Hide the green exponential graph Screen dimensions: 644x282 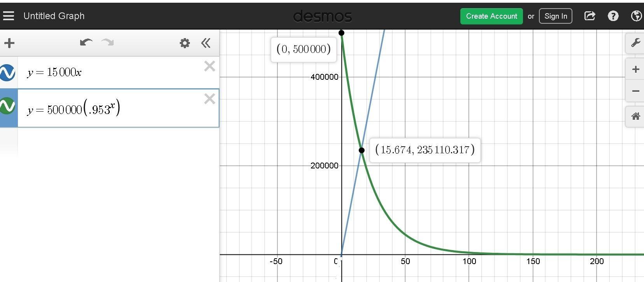point(7,106)
